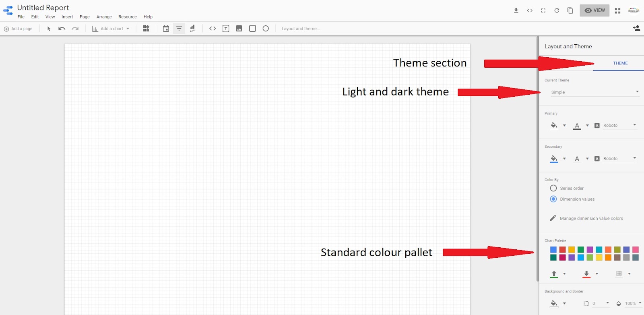Screen dimensions: 644x315
Task: Switch to the THEME tab
Action: (620, 63)
